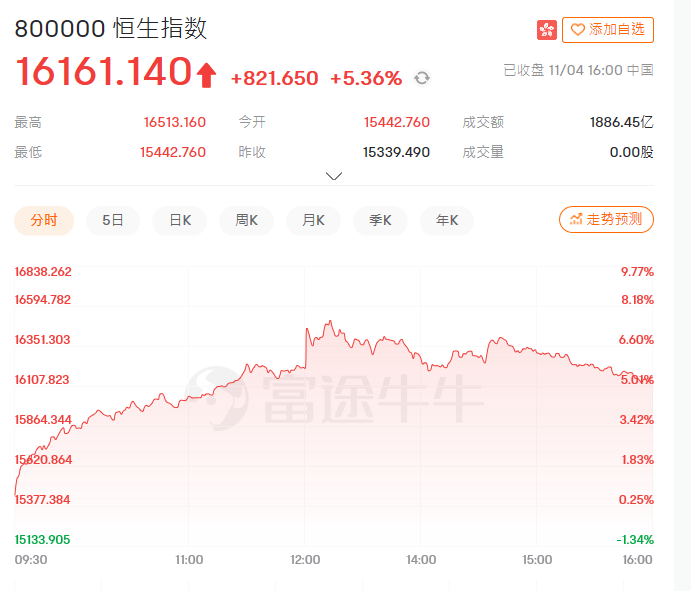Click the red up arrow beside the price
This screenshot has height=591, width=691.
[x=206, y=75]
